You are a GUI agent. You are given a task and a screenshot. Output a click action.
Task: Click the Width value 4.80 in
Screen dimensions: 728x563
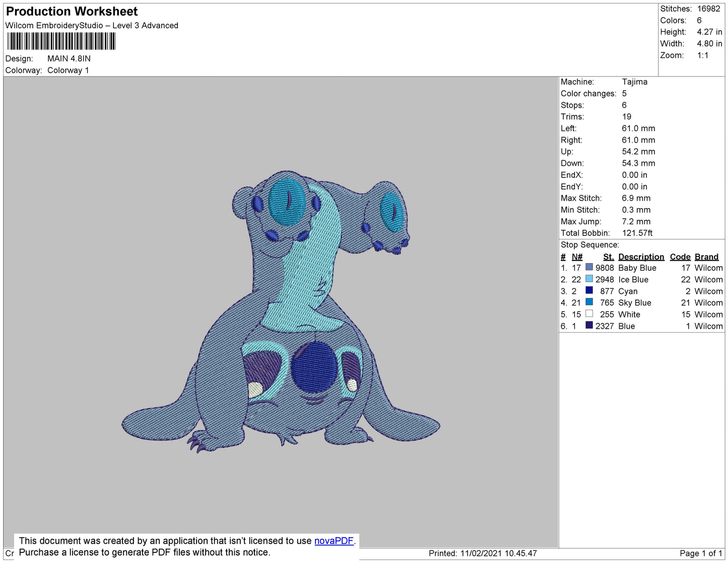pos(709,43)
